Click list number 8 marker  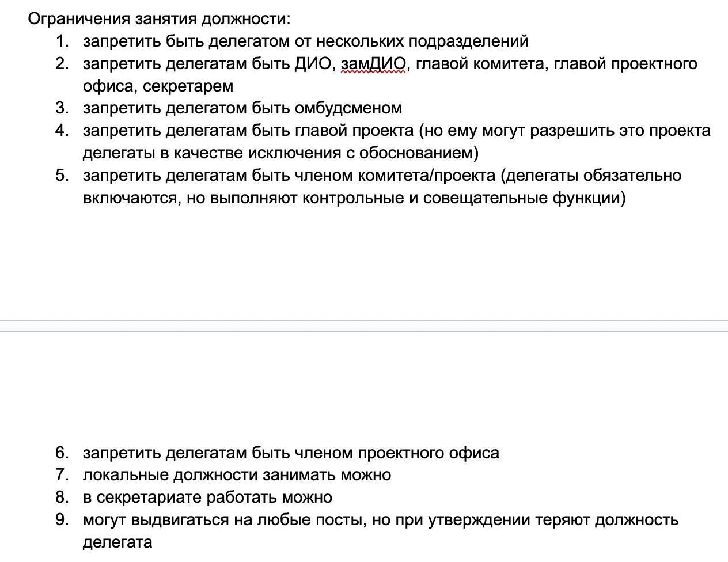pos(62,498)
